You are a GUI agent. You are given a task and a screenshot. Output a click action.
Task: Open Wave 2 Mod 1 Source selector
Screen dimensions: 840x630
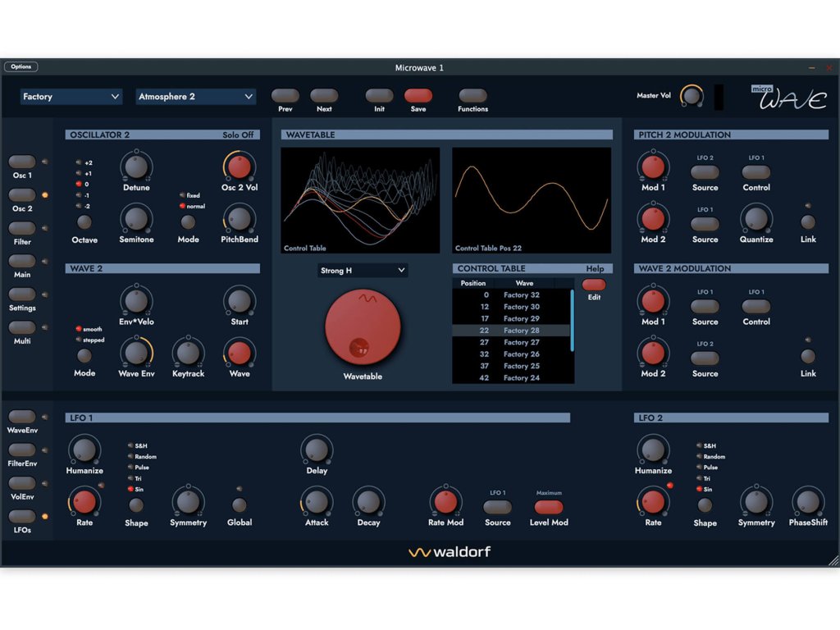(x=705, y=306)
